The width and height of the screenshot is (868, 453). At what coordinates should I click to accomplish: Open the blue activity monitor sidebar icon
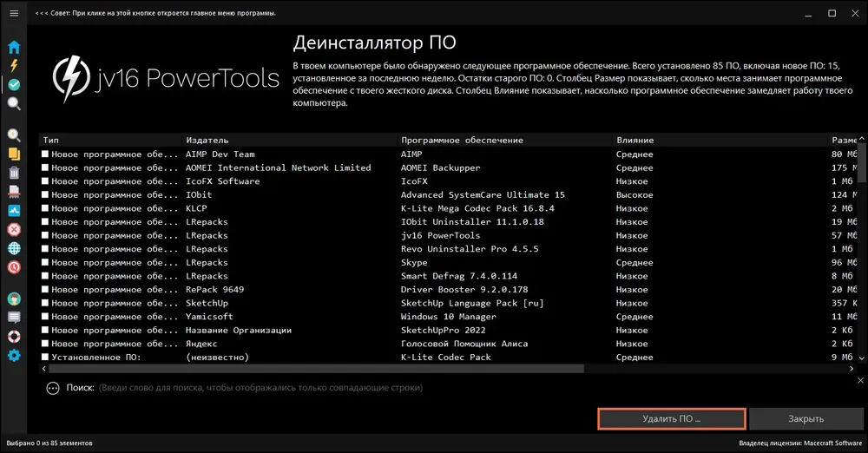14,210
